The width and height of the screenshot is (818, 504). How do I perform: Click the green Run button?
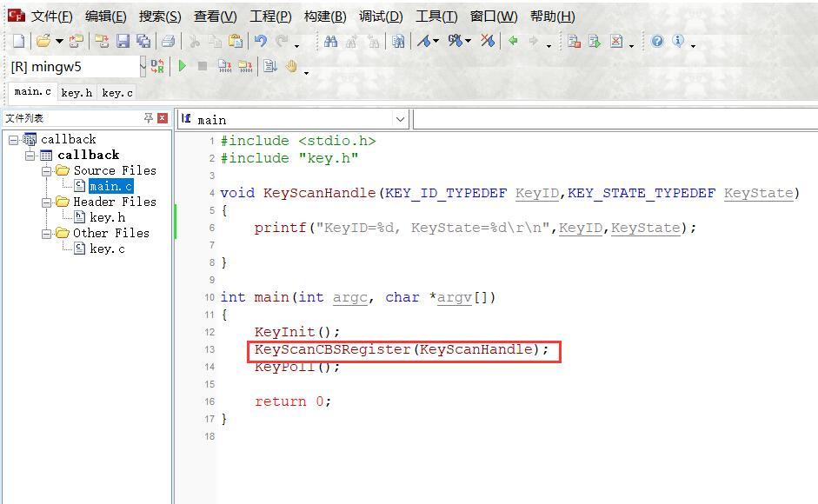click(x=182, y=66)
